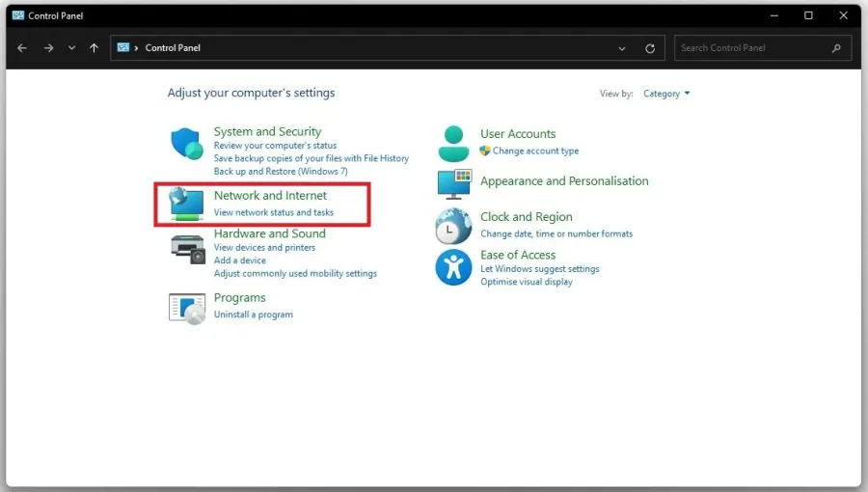Open the Programs category icon

tap(187, 309)
